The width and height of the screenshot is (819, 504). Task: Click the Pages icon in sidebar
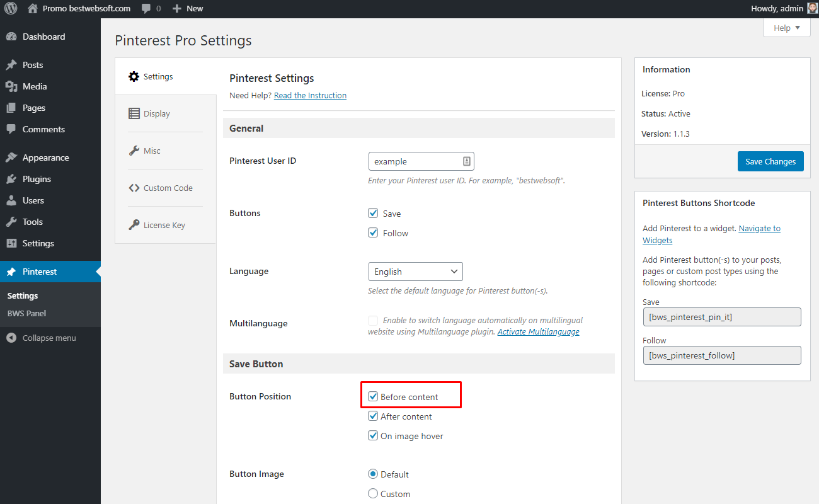pyautogui.click(x=11, y=108)
